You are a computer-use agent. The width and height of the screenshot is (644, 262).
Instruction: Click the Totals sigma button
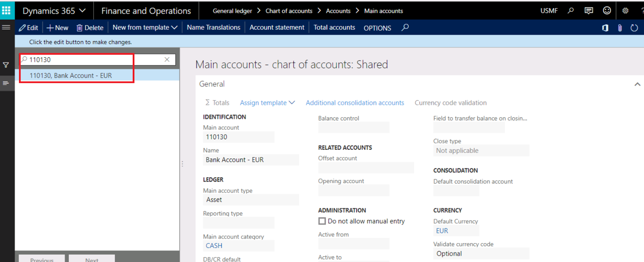tap(217, 103)
